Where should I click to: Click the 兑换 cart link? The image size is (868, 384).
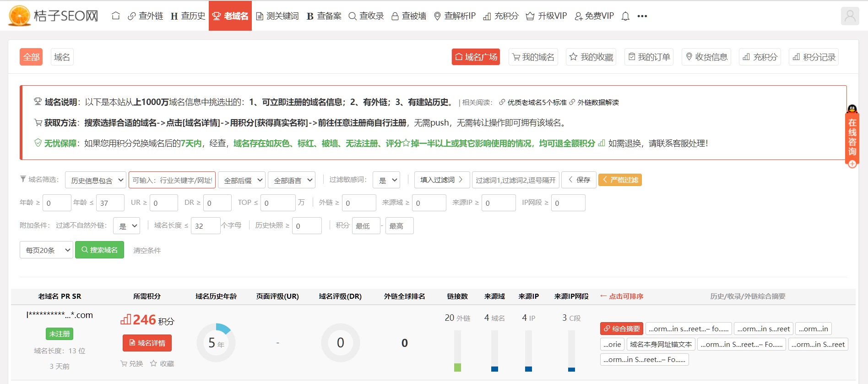(131, 363)
